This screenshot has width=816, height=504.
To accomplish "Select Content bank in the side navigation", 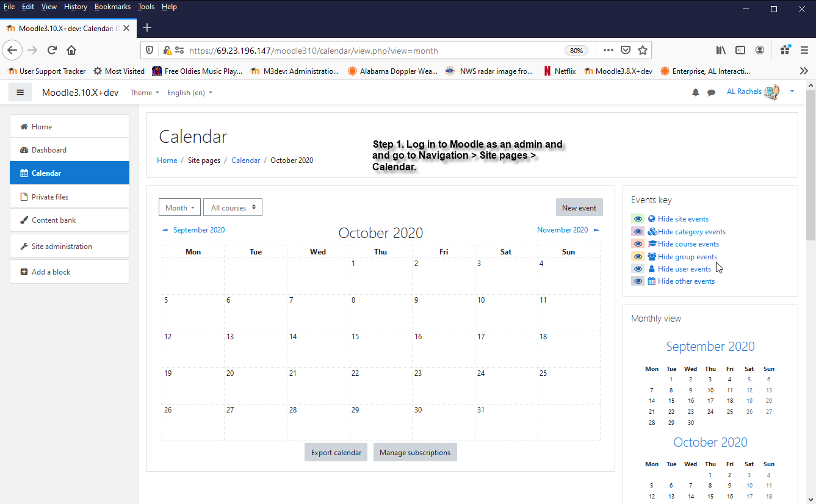I will [70, 220].
